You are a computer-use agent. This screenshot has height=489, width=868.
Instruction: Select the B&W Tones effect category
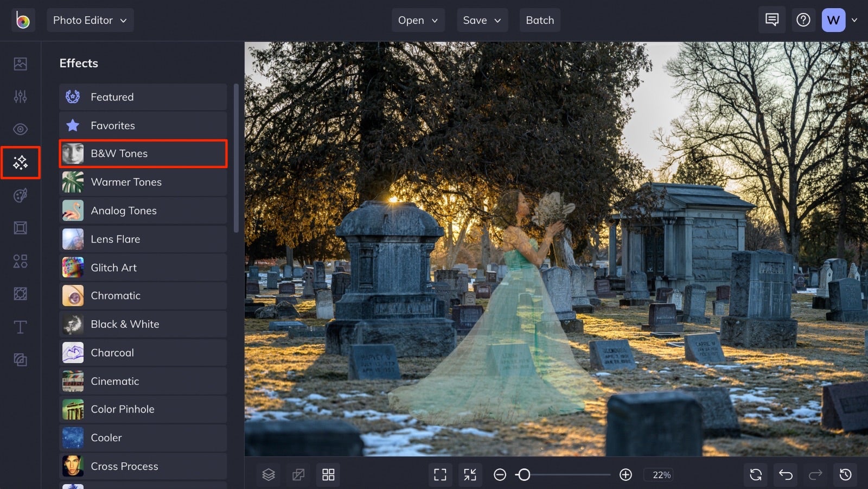[x=143, y=154]
